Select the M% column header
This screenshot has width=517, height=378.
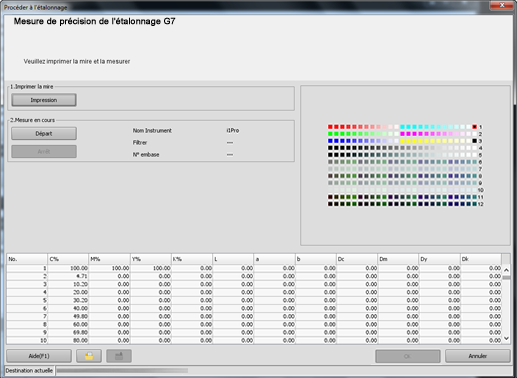pyautogui.click(x=109, y=259)
